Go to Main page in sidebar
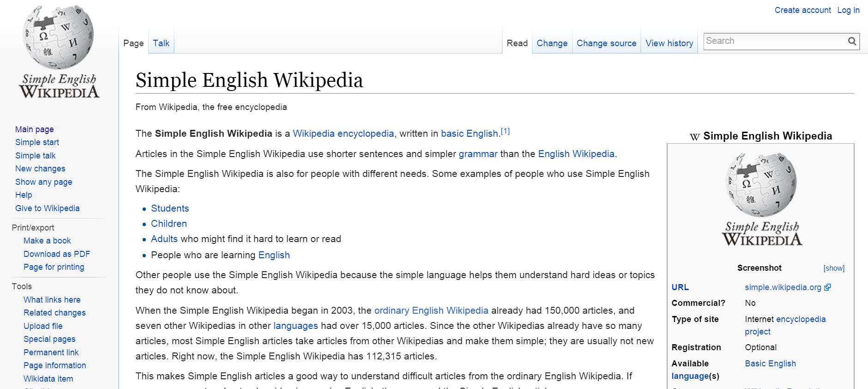This screenshot has height=389, width=868. click(x=35, y=129)
